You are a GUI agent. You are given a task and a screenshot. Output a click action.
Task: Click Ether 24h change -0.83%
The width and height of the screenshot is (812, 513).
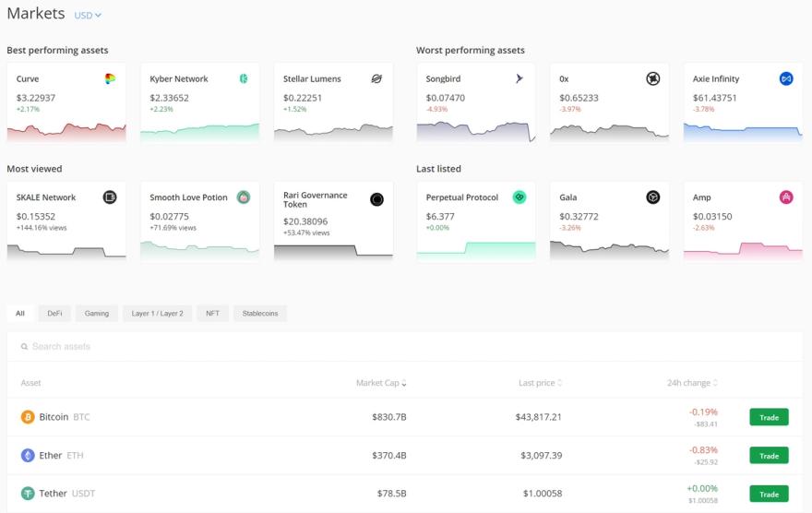click(703, 450)
